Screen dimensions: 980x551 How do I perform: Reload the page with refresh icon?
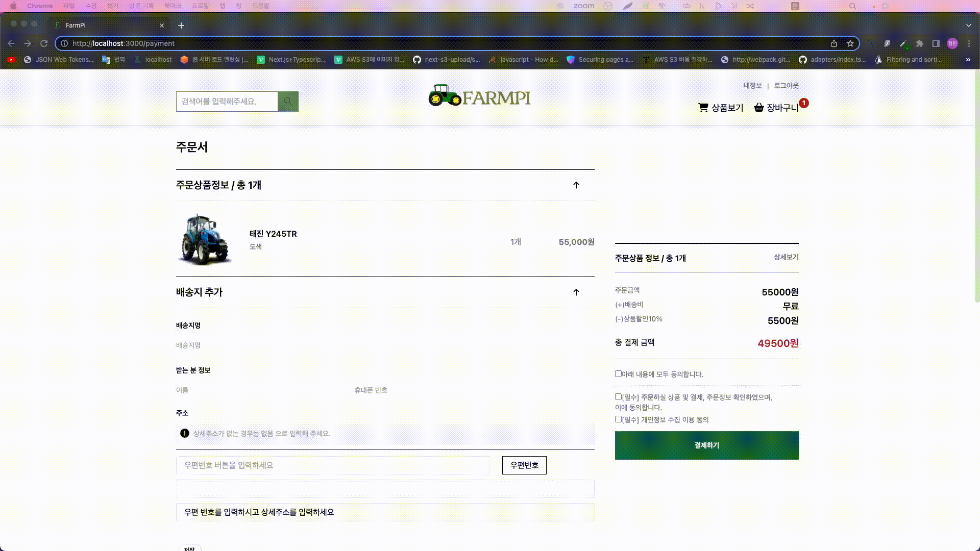[x=44, y=43]
